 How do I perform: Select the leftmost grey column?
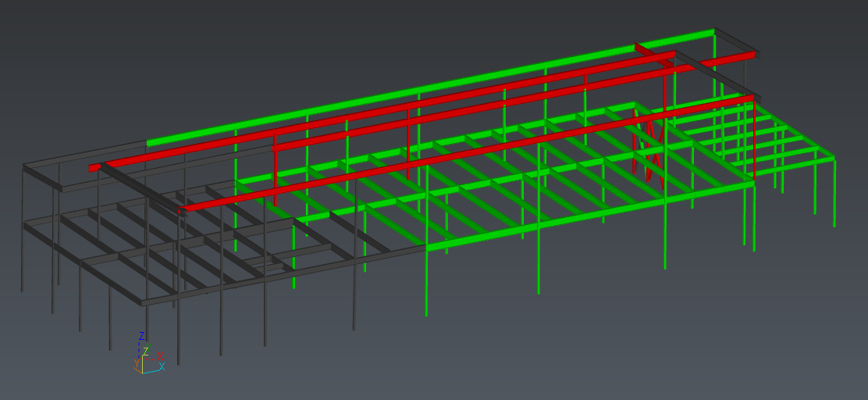[x=23, y=258]
